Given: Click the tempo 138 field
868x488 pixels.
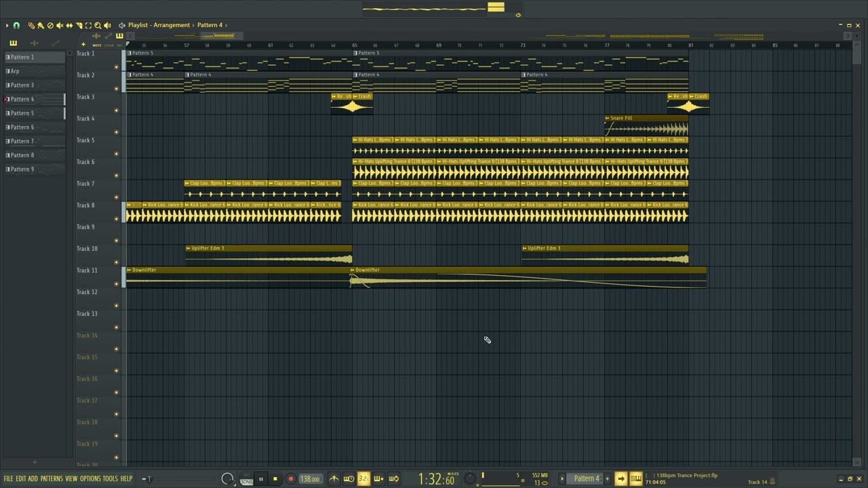Looking at the screenshot, I should (310, 479).
